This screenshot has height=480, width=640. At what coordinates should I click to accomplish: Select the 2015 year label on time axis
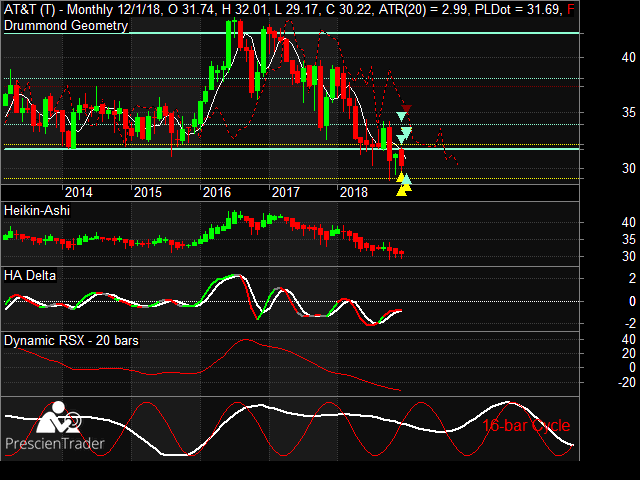(148, 192)
